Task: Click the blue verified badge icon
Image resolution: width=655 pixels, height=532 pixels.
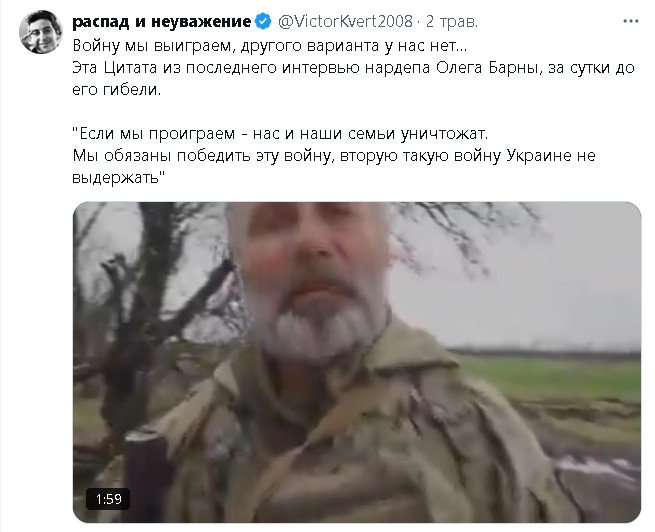Action: 263,21
